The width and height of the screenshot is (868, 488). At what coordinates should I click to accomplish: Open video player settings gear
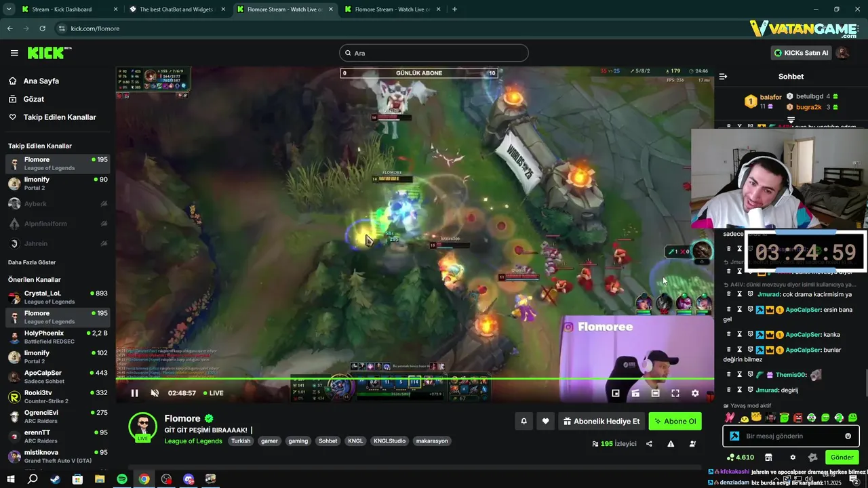[x=695, y=393]
